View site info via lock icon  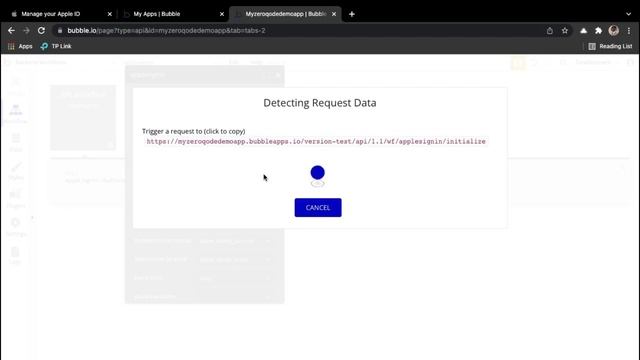pyautogui.click(x=60, y=31)
